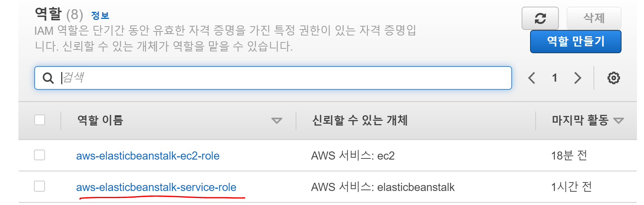Click the search magnifier icon
Image resolution: width=644 pixels, height=205 pixels.
(48, 78)
